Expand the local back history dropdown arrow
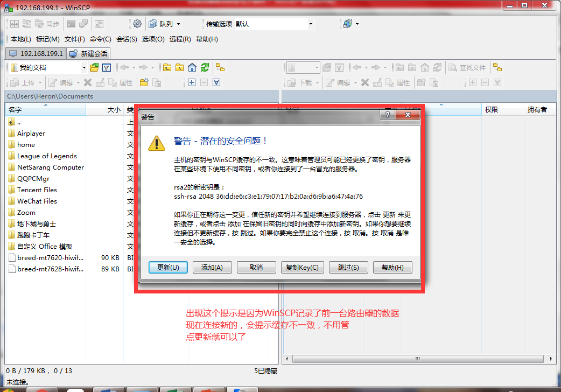 (134, 67)
